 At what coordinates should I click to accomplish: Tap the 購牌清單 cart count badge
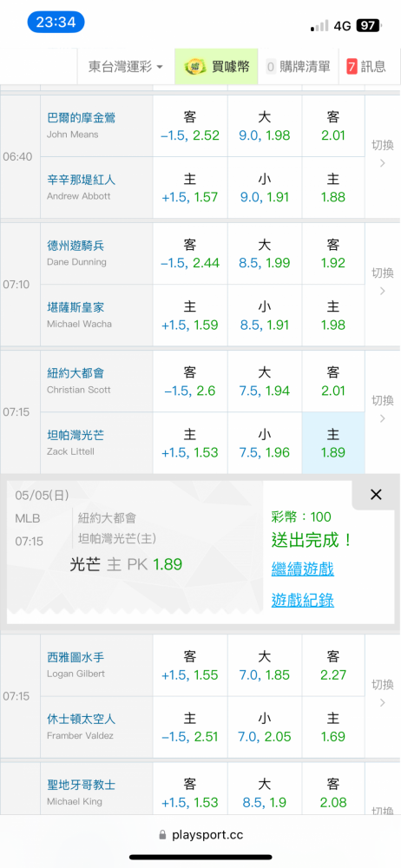(x=271, y=67)
